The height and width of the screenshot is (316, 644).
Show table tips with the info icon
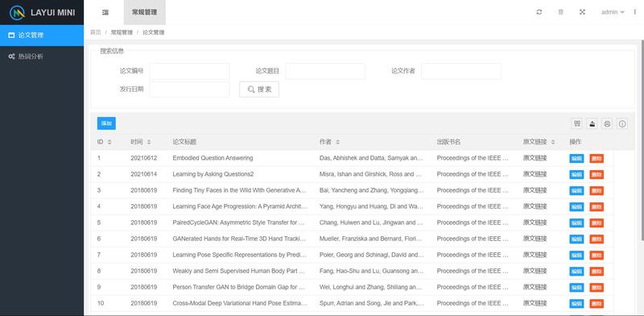[x=622, y=123]
